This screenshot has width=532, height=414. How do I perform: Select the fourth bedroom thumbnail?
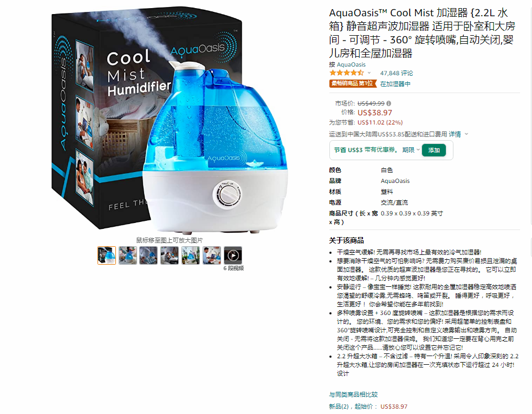point(170,255)
